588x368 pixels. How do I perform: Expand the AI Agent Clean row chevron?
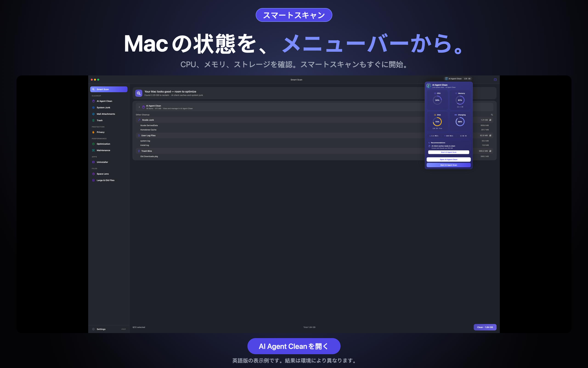coord(139,107)
